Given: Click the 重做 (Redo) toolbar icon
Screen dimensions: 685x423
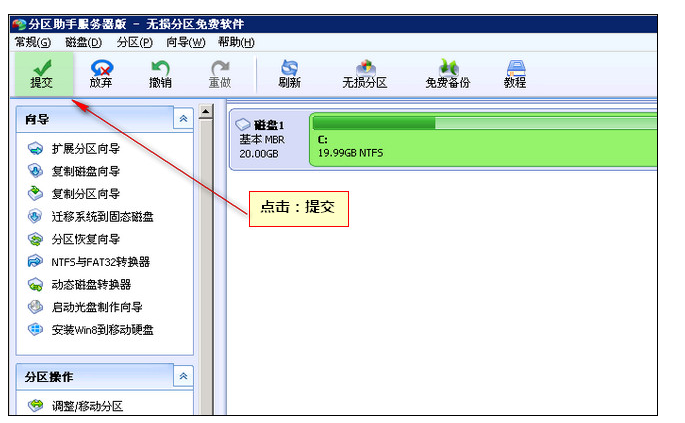Looking at the screenshot, I should click(x=219, y=73).
